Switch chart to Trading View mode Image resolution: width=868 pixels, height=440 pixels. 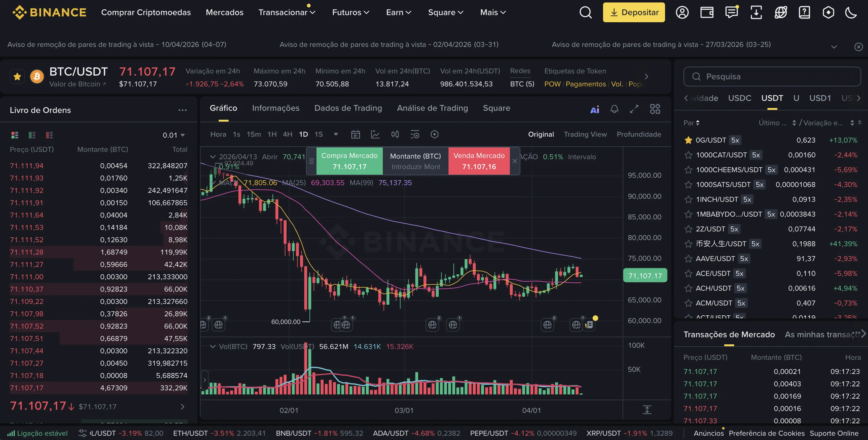pyautogui.click(x=585, y=134)
